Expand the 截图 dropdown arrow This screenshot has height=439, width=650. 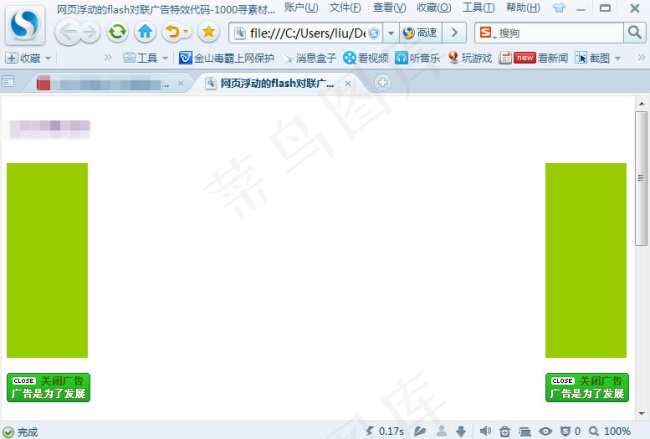tap(618, 58)
